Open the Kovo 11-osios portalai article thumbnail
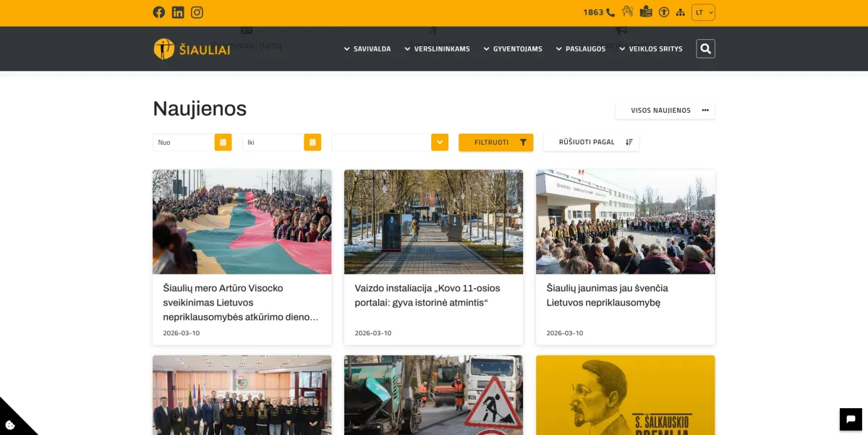Screen dimensions: 868x435 tap(433, 221)
